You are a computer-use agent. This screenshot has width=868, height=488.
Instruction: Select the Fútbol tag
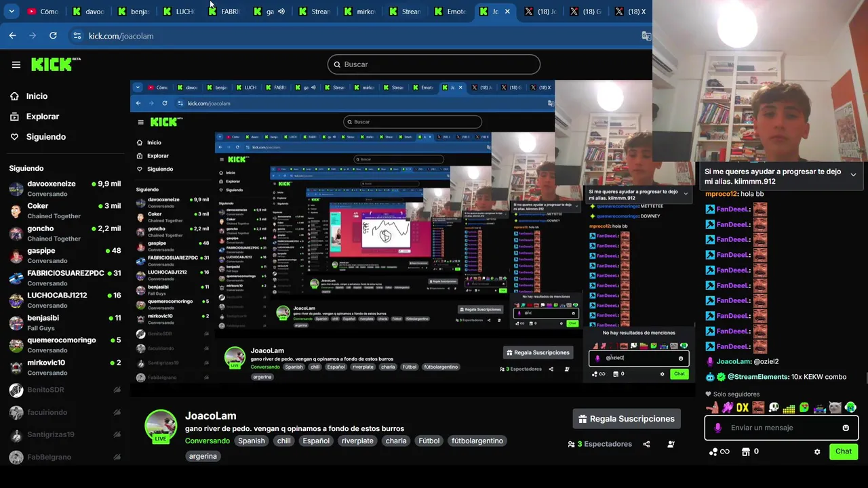point(429,441)
